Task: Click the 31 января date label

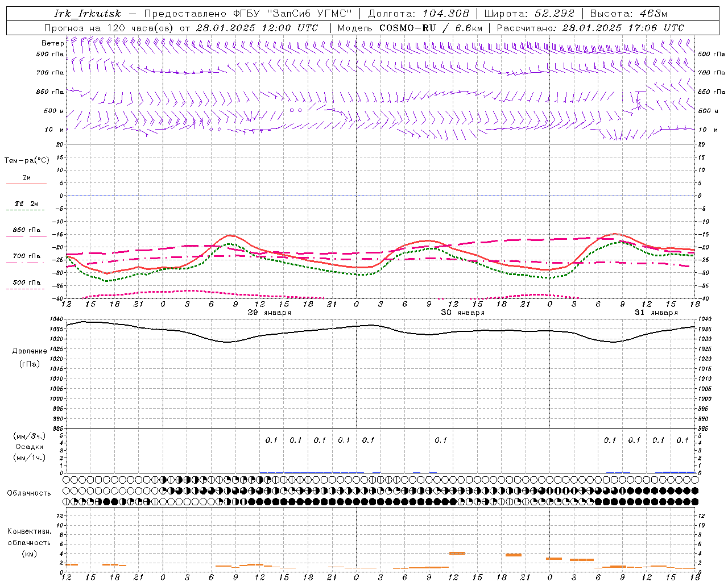Action: tap(656, 313)
